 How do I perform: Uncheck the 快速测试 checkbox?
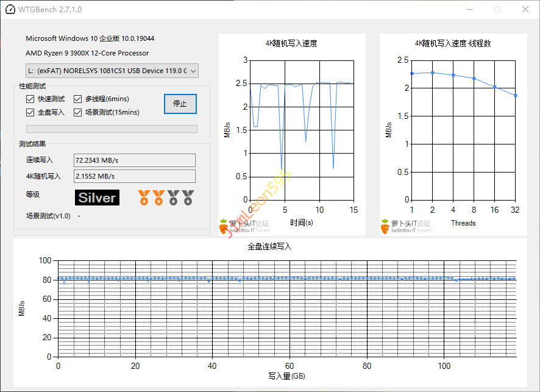point(30,99)
